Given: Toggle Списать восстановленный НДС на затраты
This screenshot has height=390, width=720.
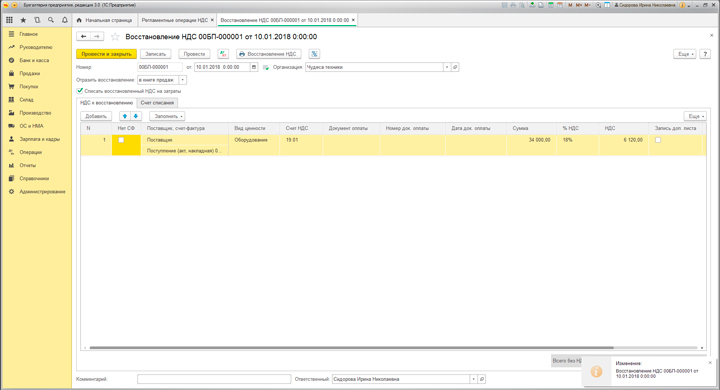Looking at the screenshot, I should point(80,91).
